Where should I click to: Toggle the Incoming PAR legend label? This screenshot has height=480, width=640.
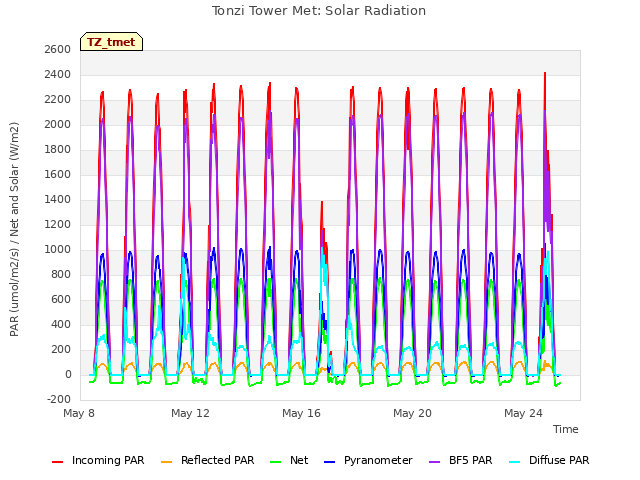108,460
